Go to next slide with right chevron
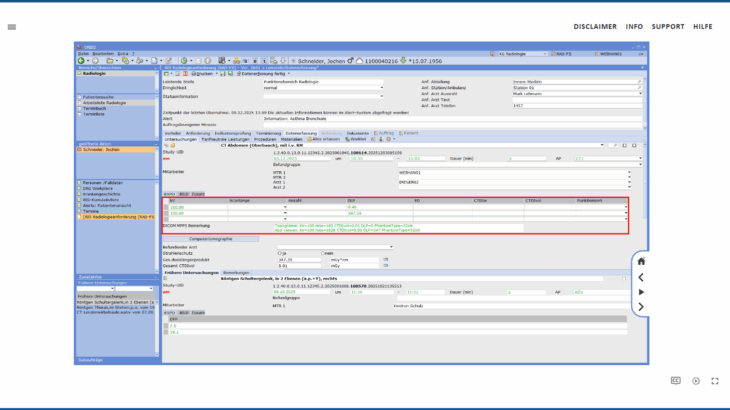The image size is (730, 410). pos(641,307)
